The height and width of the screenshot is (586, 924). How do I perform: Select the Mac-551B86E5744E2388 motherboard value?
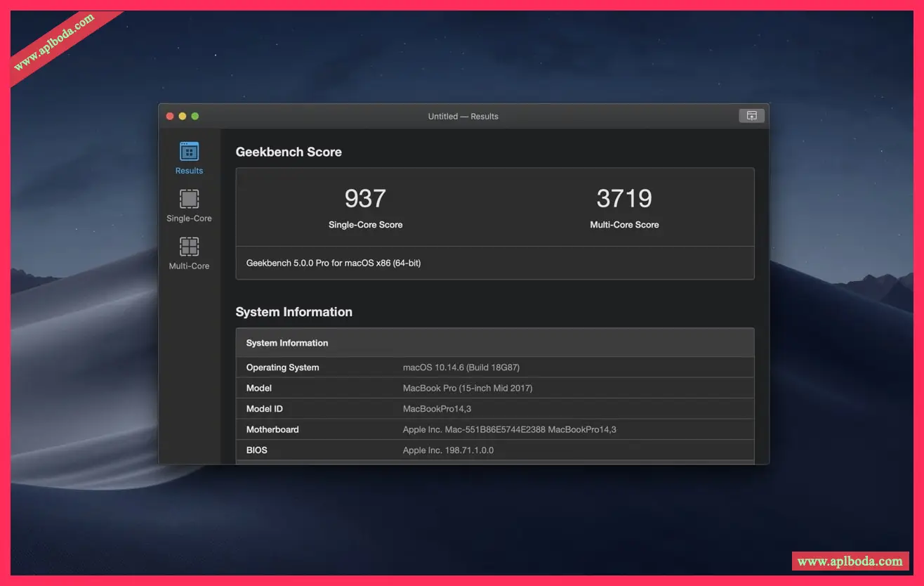[510, 429]
